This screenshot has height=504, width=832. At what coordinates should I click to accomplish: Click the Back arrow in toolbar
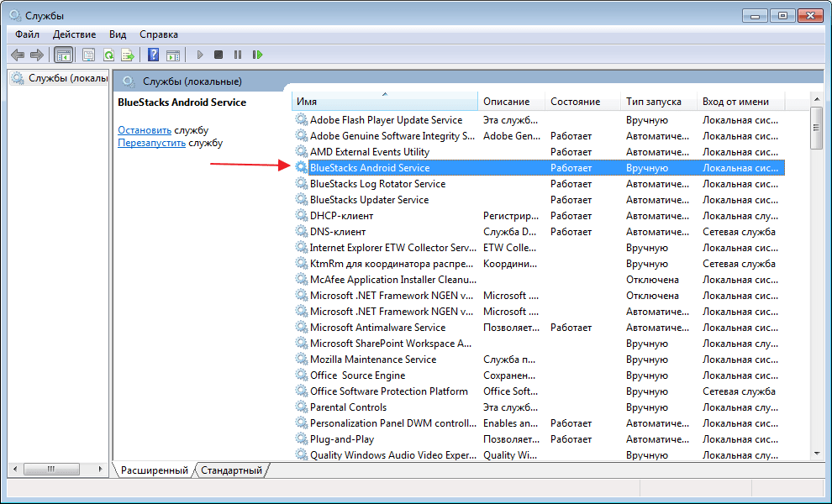tap(18, 55)
